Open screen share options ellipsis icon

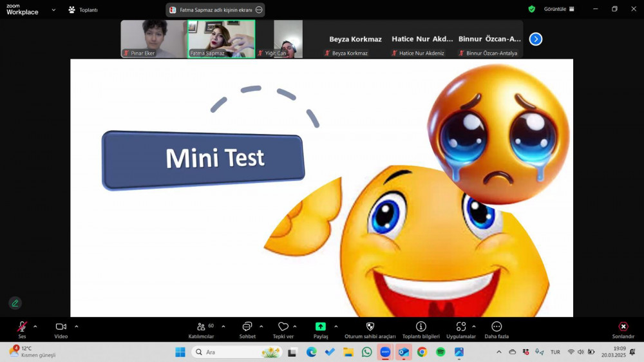click(x=259, y=10)
